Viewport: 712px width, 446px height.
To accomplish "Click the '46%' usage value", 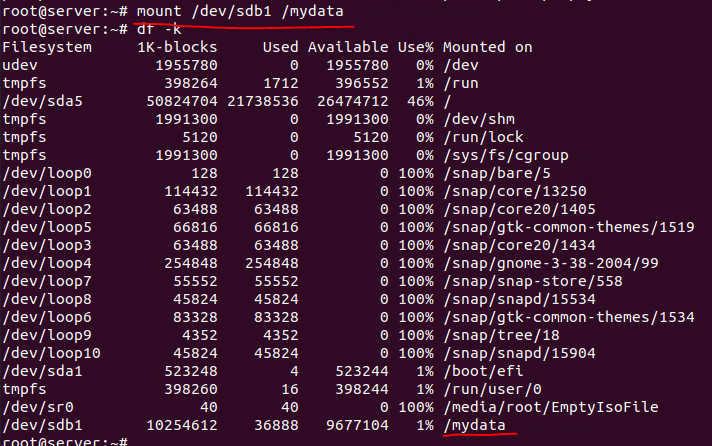I will (420, 101).
